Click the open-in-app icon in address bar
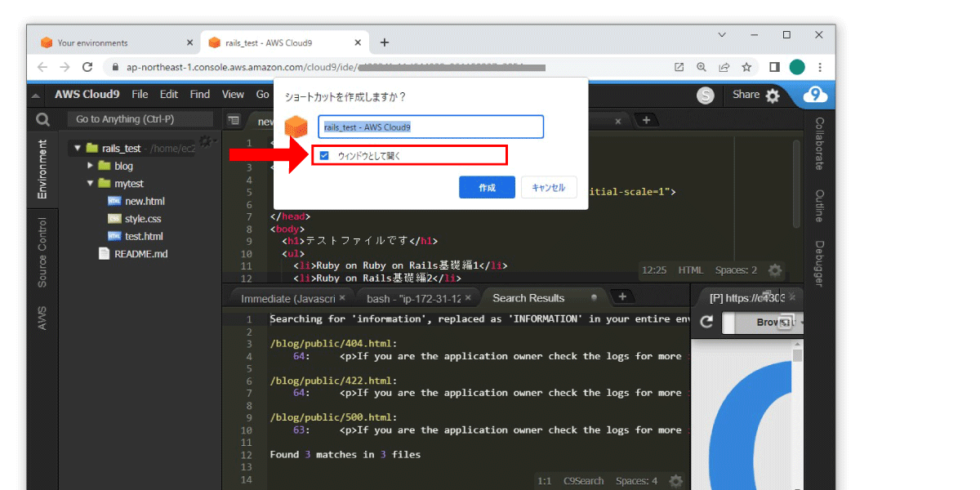This screenshot has height=490, width=980. (679, 67)
